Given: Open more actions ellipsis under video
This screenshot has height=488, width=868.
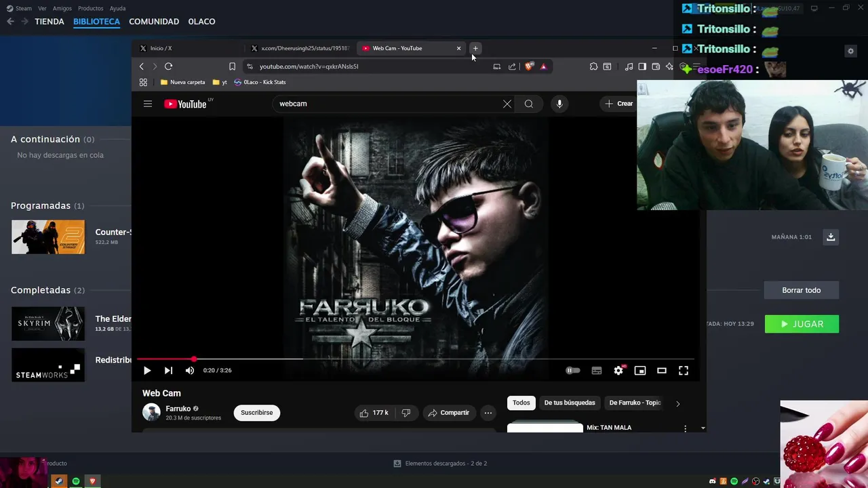Looking at the screenshot, I should (x=488, y=412).
